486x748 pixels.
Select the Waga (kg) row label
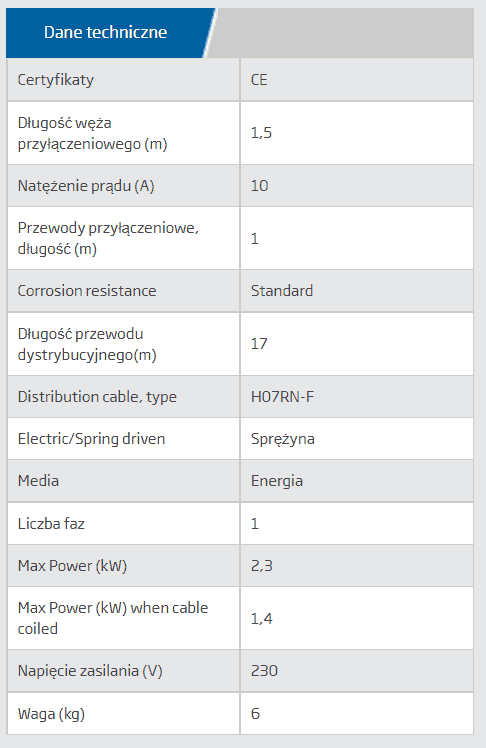pos(51,714)
